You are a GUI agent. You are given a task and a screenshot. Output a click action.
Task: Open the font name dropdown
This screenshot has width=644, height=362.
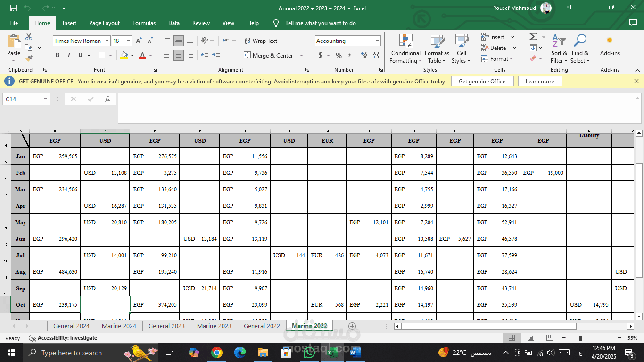(x=107, y=41)
